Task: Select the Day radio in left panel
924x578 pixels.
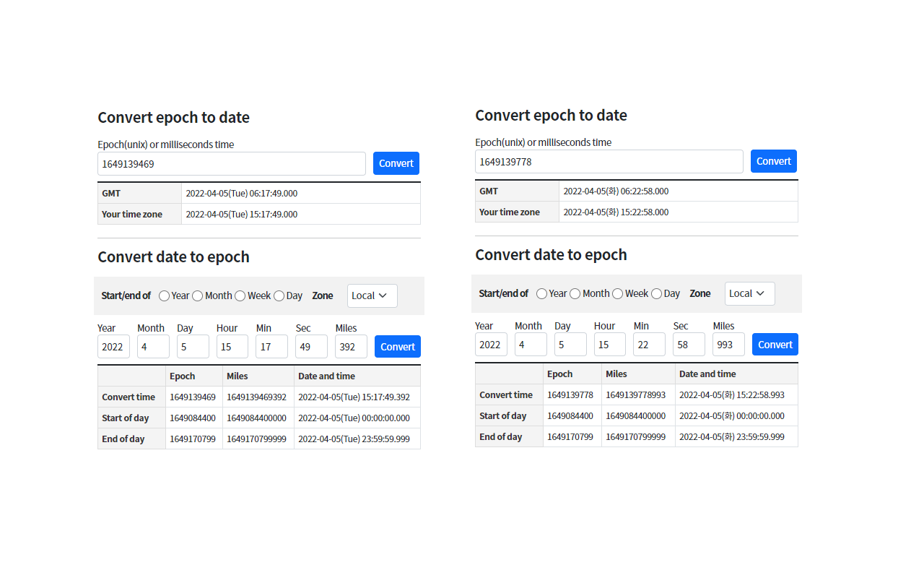Action: [279, 296]
